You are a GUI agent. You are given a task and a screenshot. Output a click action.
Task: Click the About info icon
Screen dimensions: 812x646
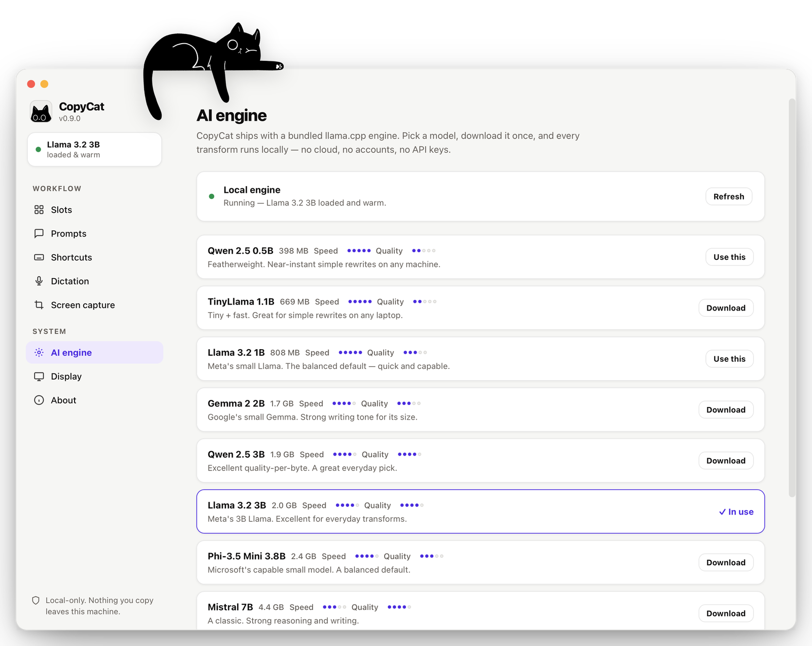click(x=39, y=400)
